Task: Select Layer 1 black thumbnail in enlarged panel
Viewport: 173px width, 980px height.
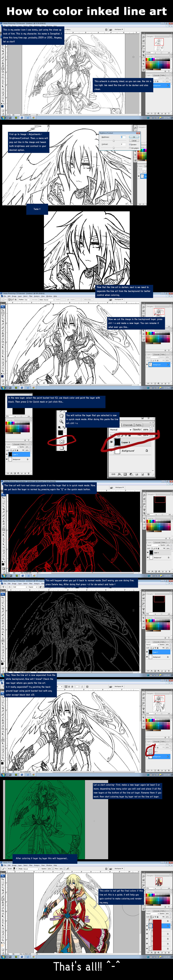Action: pos(118,442)
